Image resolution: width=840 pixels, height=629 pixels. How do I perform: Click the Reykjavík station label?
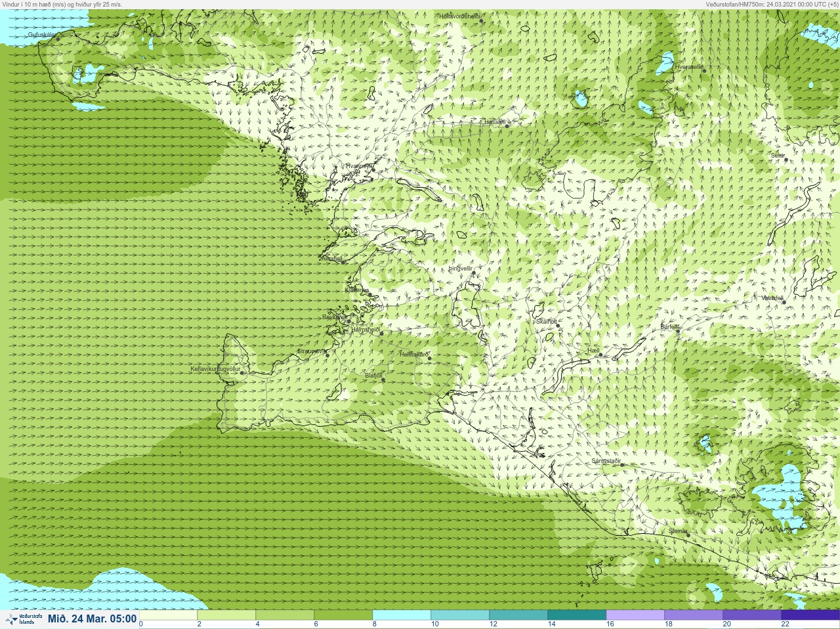334,317
